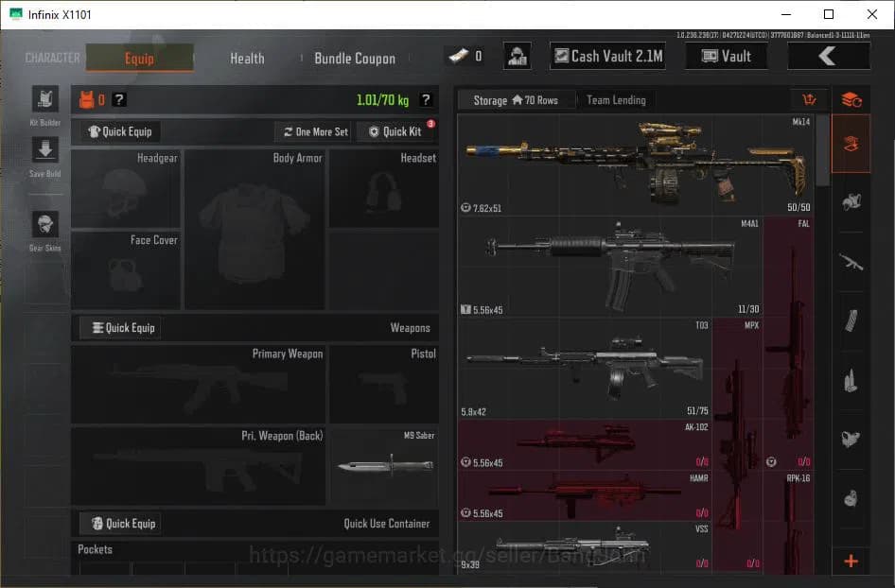The height and width of the screenshot is (588, 895).
Task: Open Gear Skins from the left sidebar
Action: pos(44,225)
